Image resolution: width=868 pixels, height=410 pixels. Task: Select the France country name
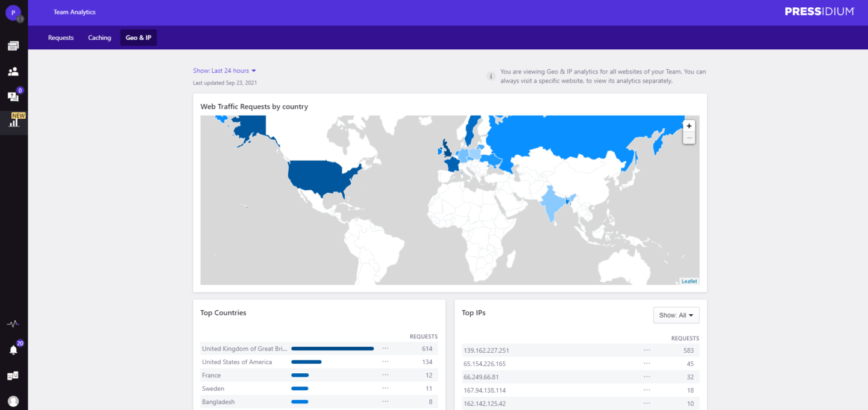click(x=211, y=375)
